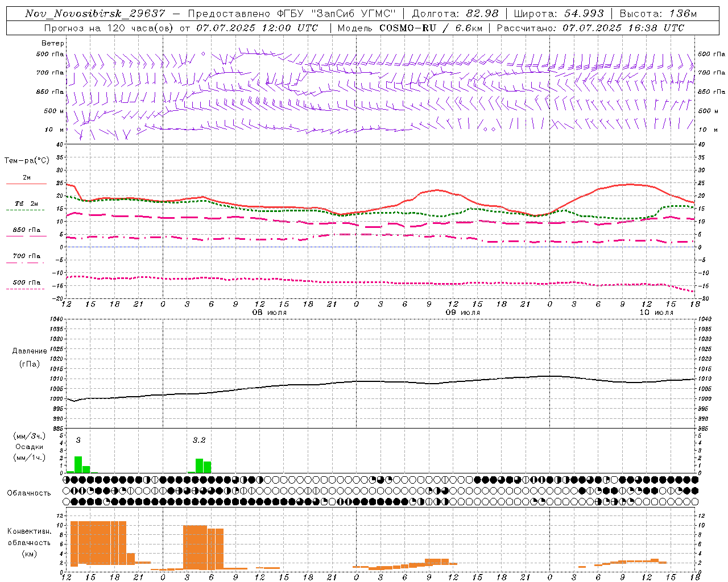Click the 700 гПа temperature legend label
Screen dimensions: 728x582
pyautogui.click(x=27, y=256)
